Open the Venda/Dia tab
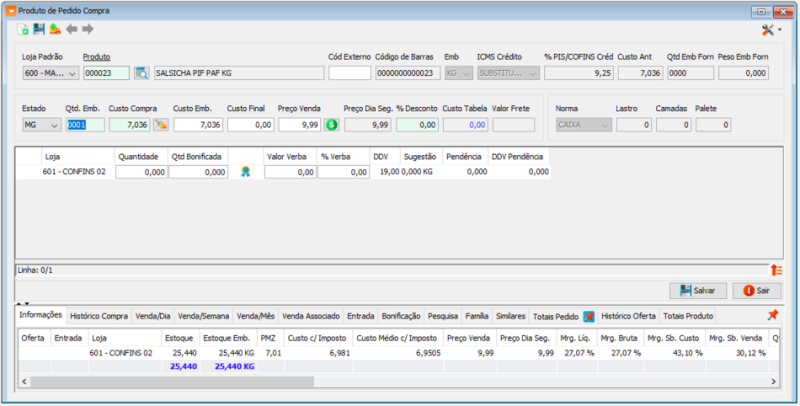This screenshot has height=406, width=800. pos(153,316)
